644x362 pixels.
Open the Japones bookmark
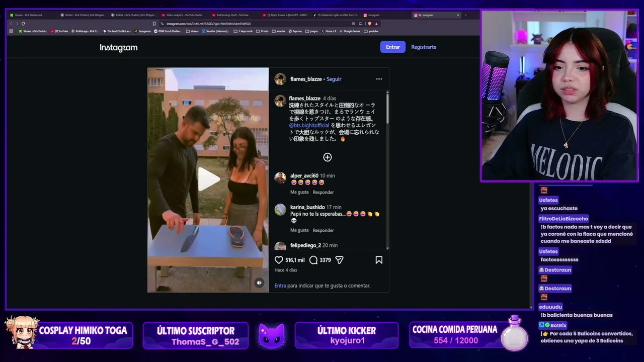[x=295, y=31]
